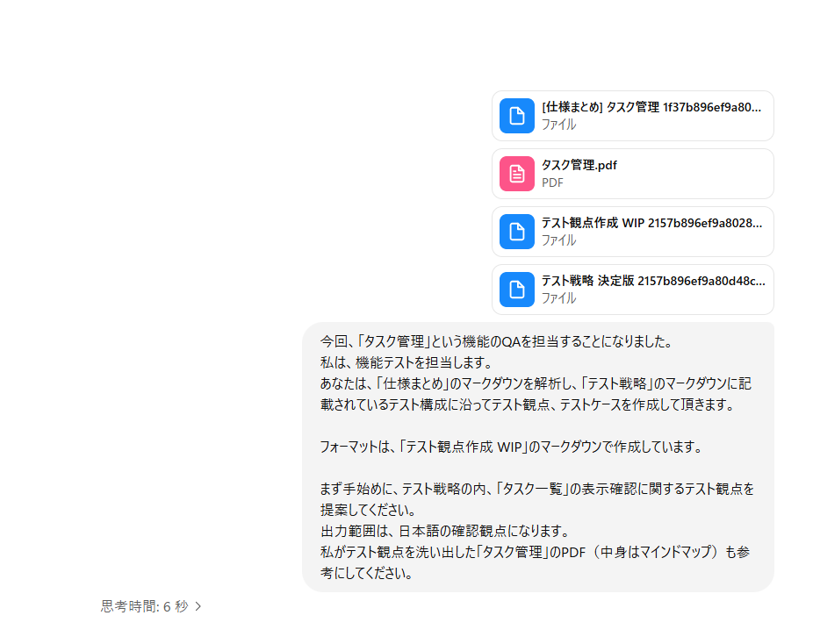Viewport: 820px width, 644px height.
Task: Click the 'ファイル' label under テスト観点作成 WIP
Action: (558, 240)
